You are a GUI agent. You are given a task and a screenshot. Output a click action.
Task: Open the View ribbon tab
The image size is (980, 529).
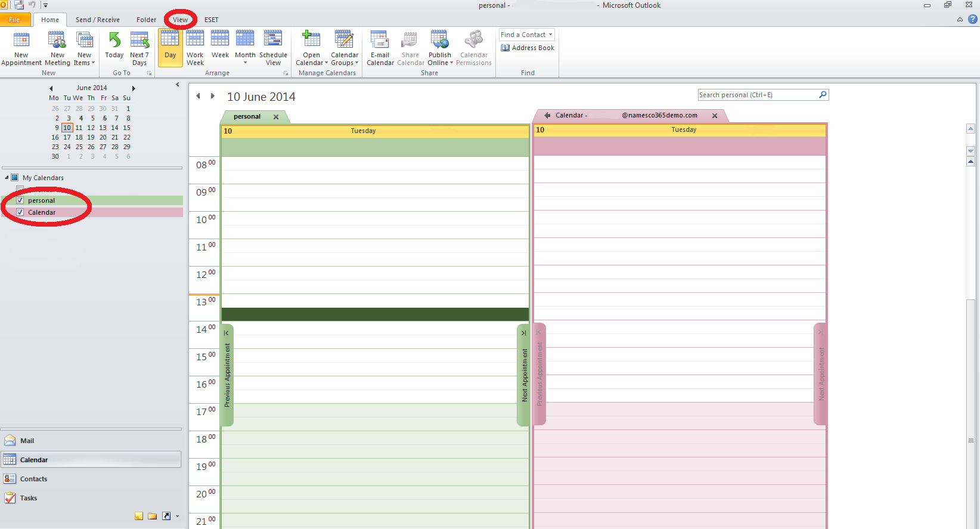pyautogui.click(x=180, y=20)
